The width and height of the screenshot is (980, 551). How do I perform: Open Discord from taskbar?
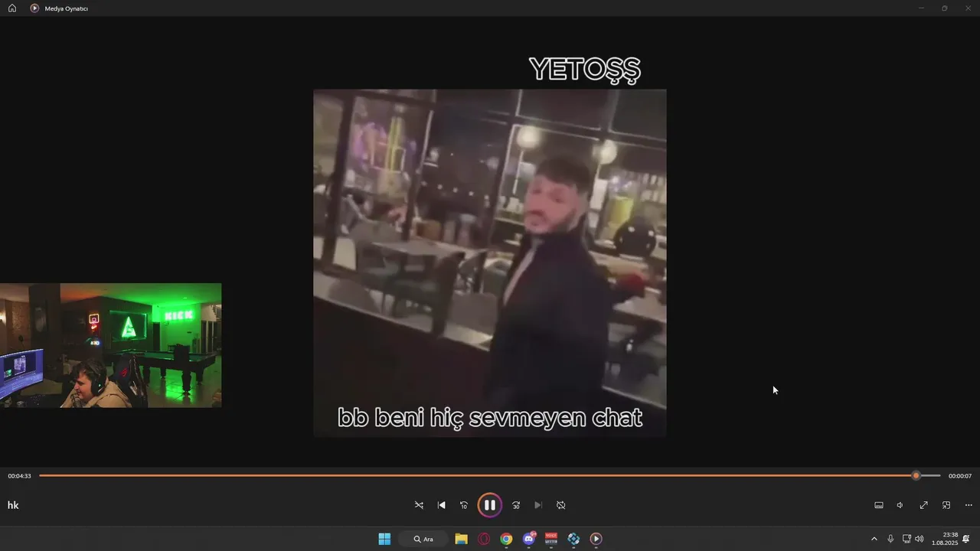pyautogui.click(x=529, y=539)
